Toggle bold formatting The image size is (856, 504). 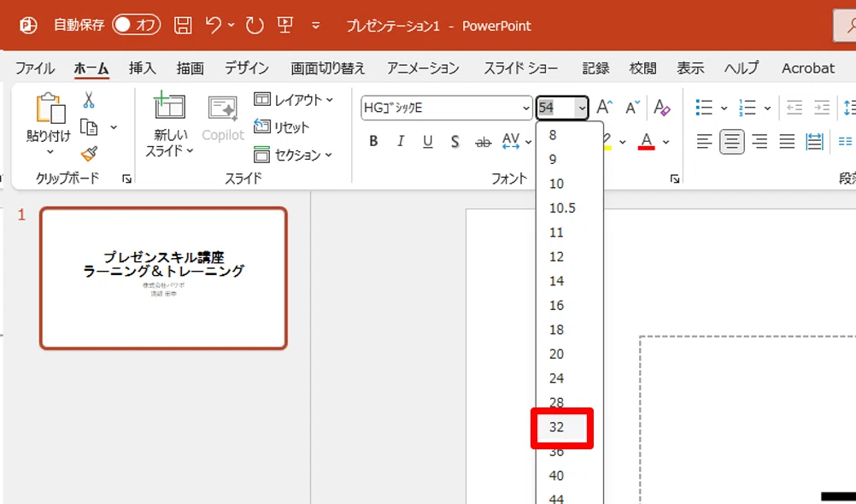point(373,142)
